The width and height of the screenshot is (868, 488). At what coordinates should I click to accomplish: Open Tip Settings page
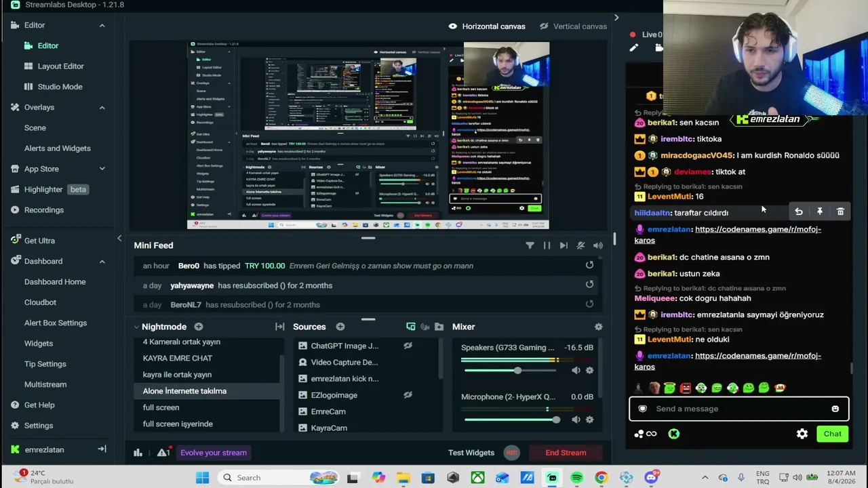45,364
